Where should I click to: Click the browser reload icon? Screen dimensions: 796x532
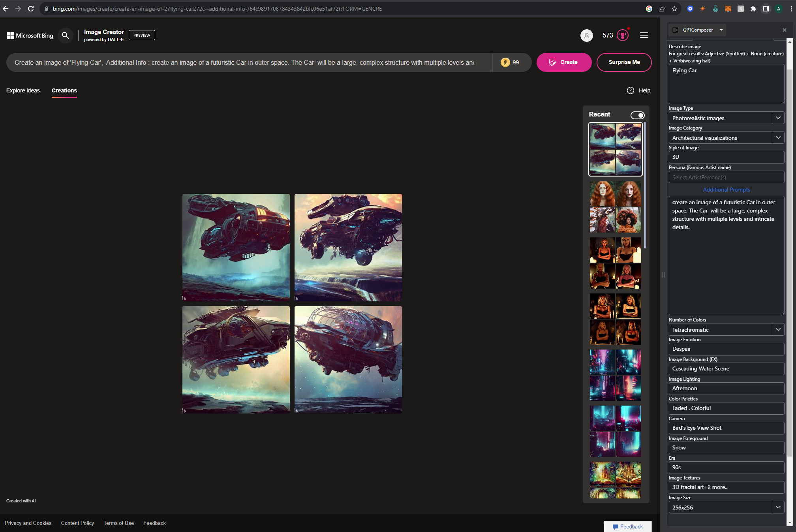tap(31, 9)
